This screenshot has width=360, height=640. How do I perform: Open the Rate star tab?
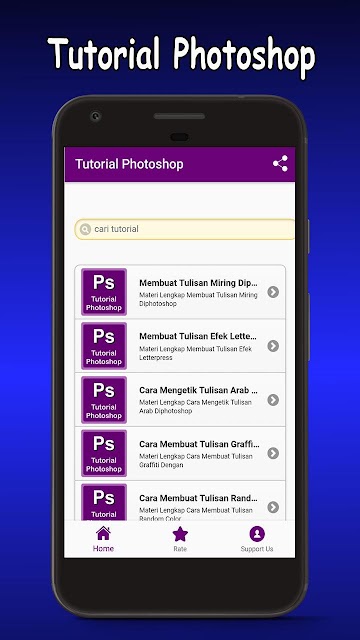[x=180, y=539]
